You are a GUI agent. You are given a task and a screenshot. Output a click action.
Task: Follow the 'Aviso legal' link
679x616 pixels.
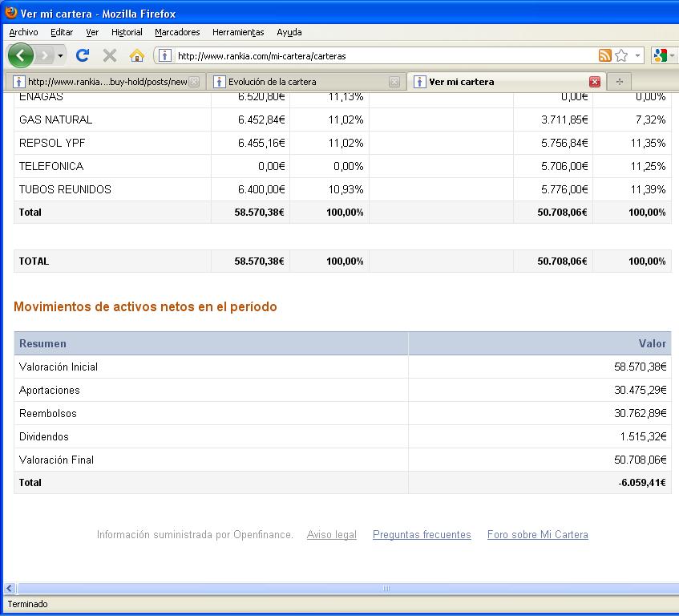(x=331, y=535)
